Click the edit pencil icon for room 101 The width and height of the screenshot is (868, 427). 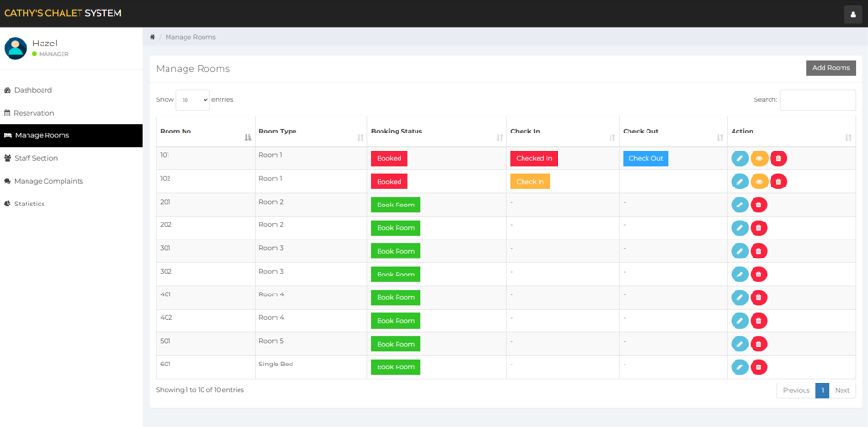tap(739, 158)
